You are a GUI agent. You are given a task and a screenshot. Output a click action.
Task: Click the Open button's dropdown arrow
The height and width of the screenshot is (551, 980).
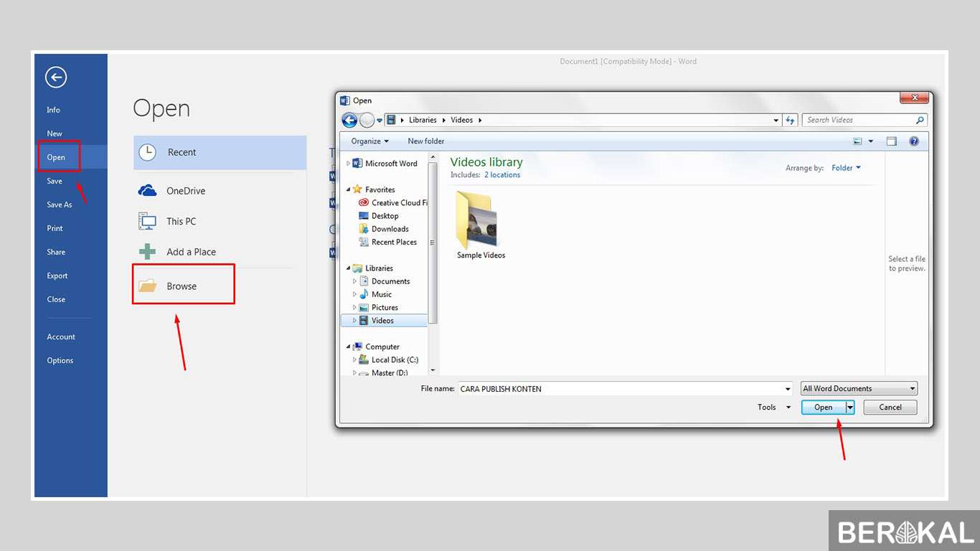pyautogui.click(x=850, y=407)
